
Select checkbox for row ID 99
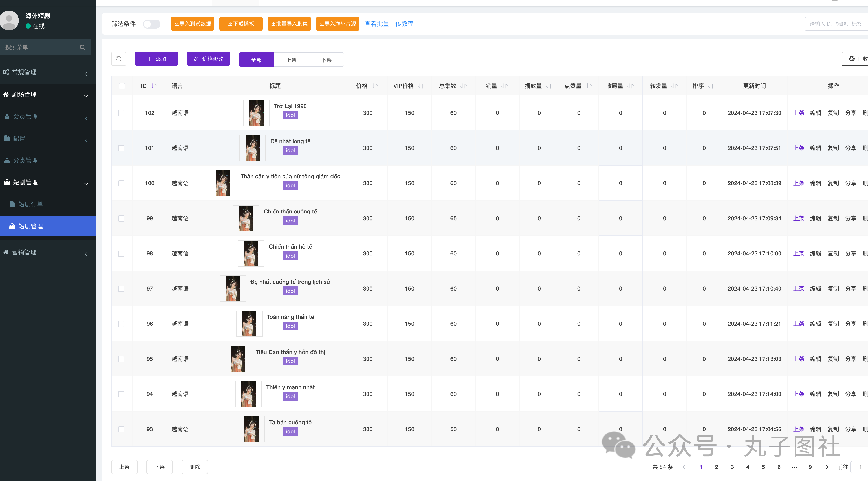point(121,219)
